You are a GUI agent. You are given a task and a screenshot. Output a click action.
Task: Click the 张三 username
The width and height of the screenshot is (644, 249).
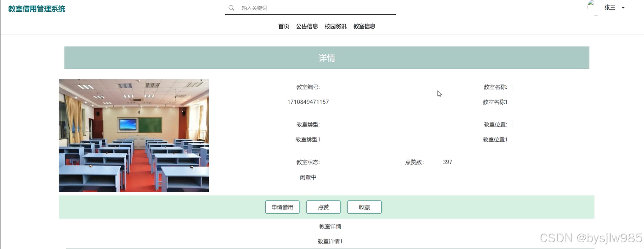pos(610,8)
